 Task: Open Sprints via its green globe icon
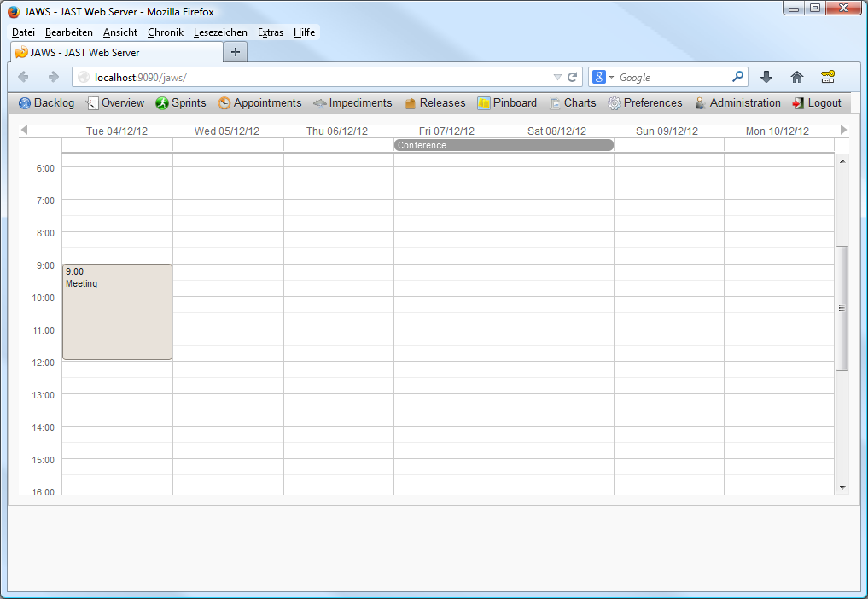pyautogui.click(x=160, y=102)
